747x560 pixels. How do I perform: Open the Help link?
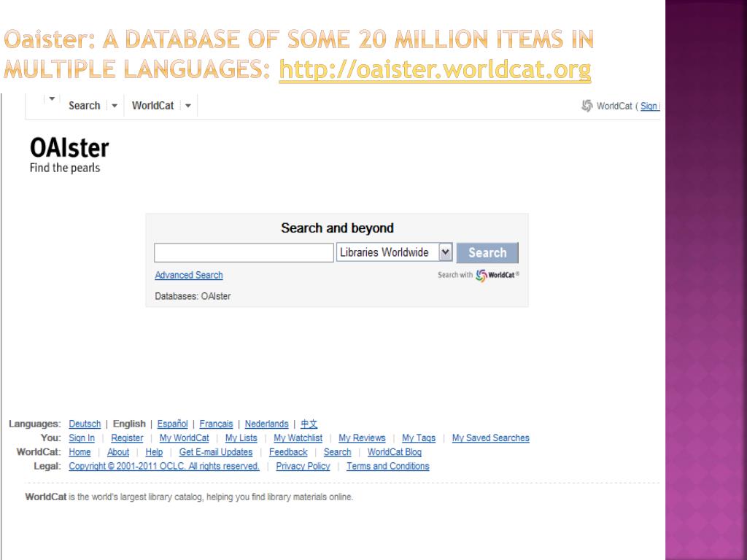point(154,452)
